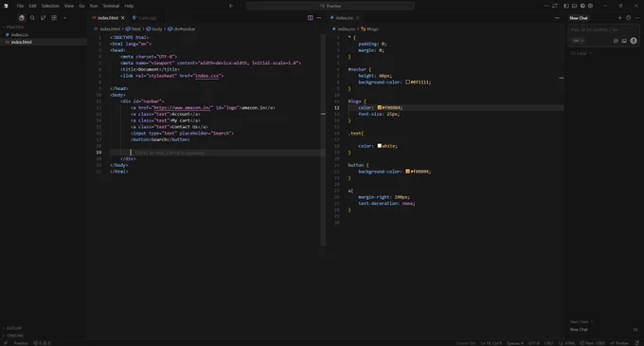Start a new chat with plus icon
The width and height of the screenshot is (644, 346).
(x=619, y=18)
